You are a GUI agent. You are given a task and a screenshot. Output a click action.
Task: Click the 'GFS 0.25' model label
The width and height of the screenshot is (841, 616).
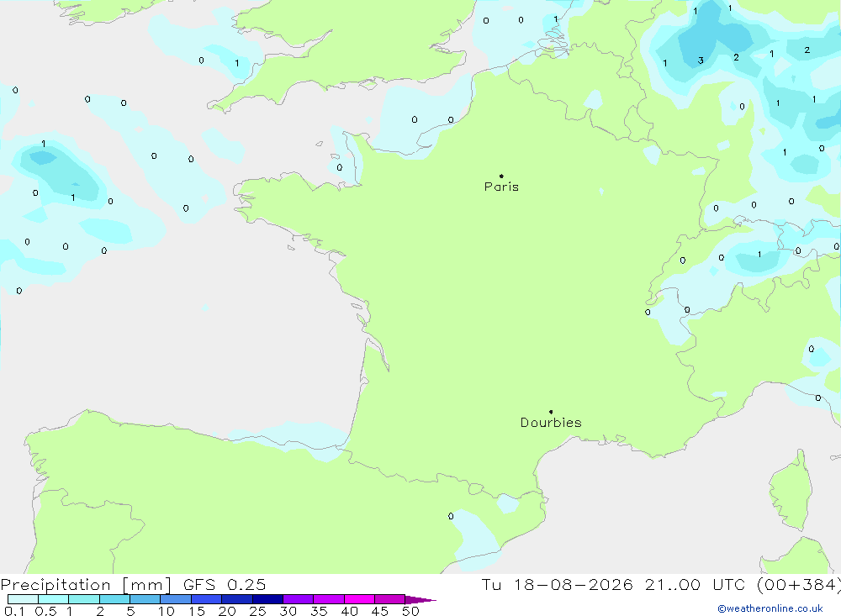pos(225,585)
